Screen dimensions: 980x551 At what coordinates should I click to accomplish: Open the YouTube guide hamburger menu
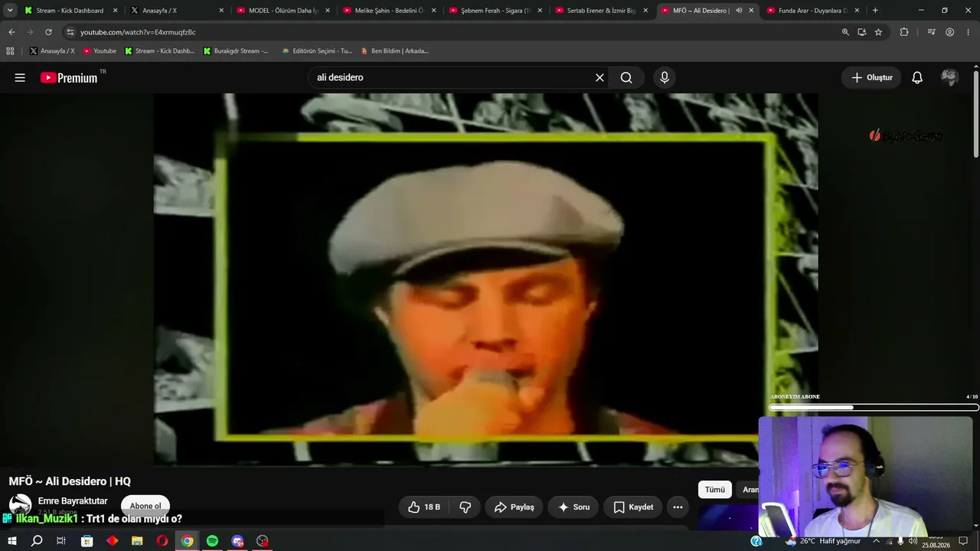click(20, 77)
